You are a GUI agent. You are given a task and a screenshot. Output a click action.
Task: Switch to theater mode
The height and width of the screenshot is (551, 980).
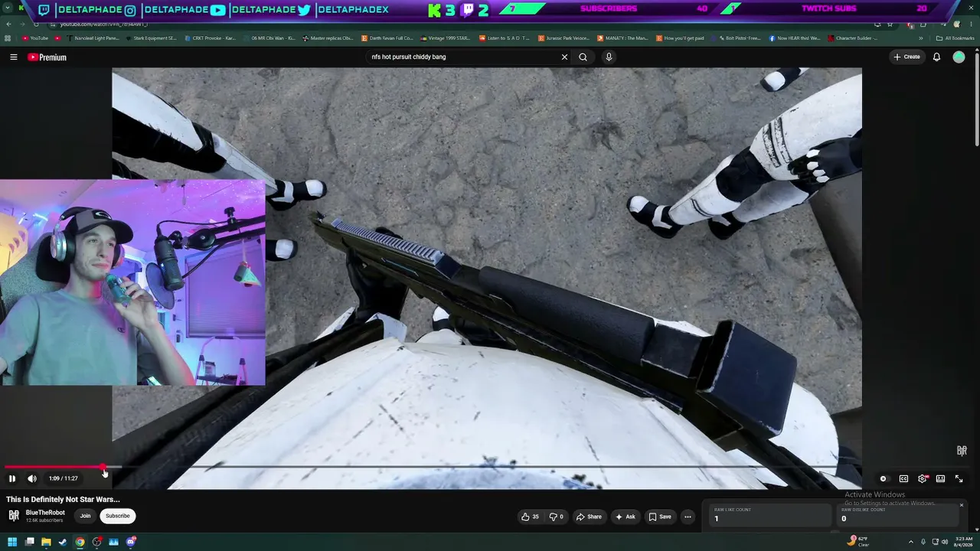click(940, 478)
